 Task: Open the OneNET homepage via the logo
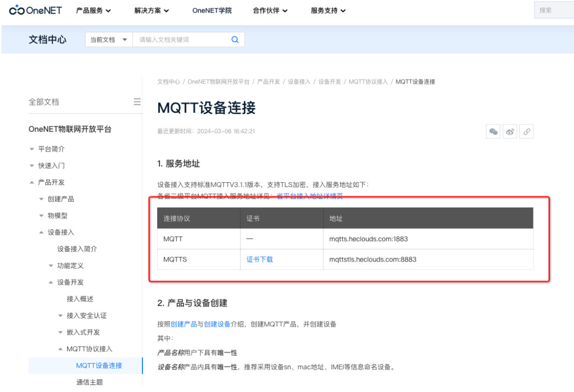click(35, 10)
